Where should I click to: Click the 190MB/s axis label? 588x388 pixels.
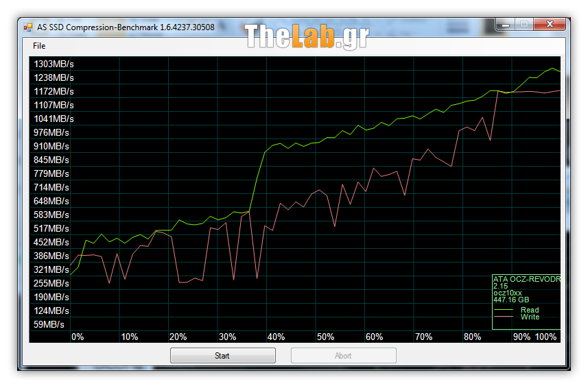pos(51,297)
